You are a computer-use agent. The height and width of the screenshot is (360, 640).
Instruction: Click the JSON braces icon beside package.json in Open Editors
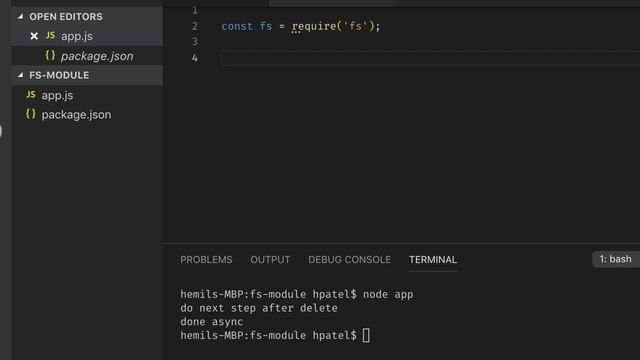pos(50,55)
